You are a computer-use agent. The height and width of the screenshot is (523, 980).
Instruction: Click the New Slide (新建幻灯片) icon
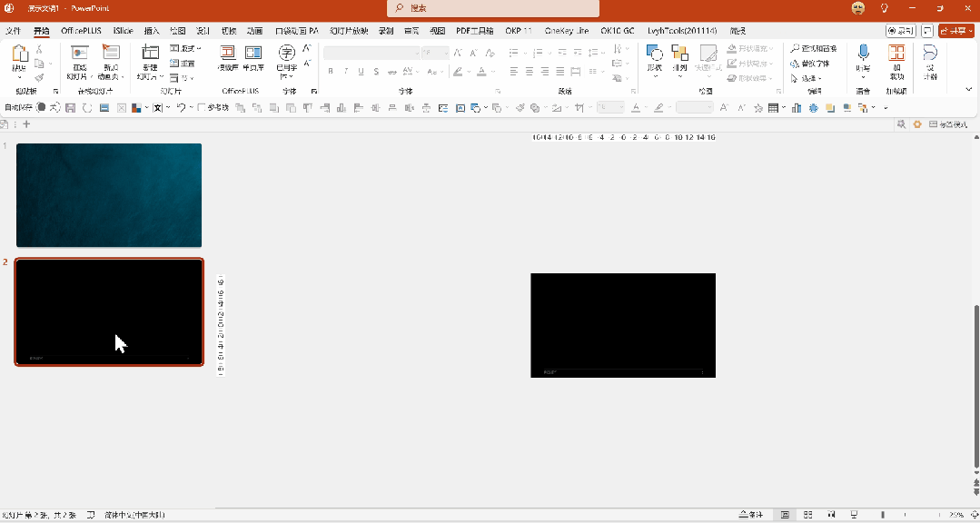(x=150, y=53)
